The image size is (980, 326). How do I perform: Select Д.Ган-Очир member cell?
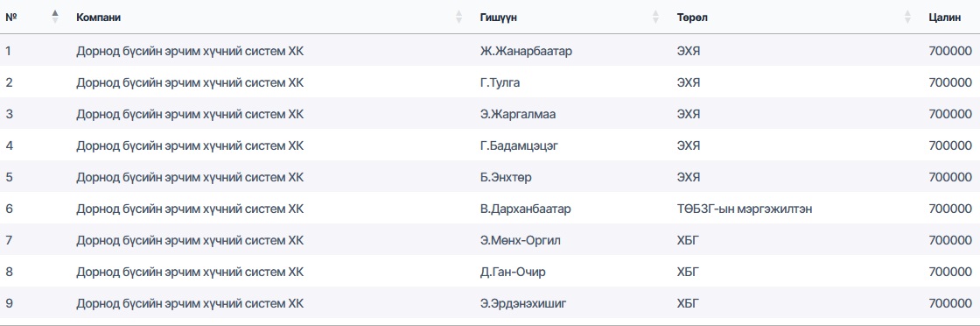(x=508, y=272)
